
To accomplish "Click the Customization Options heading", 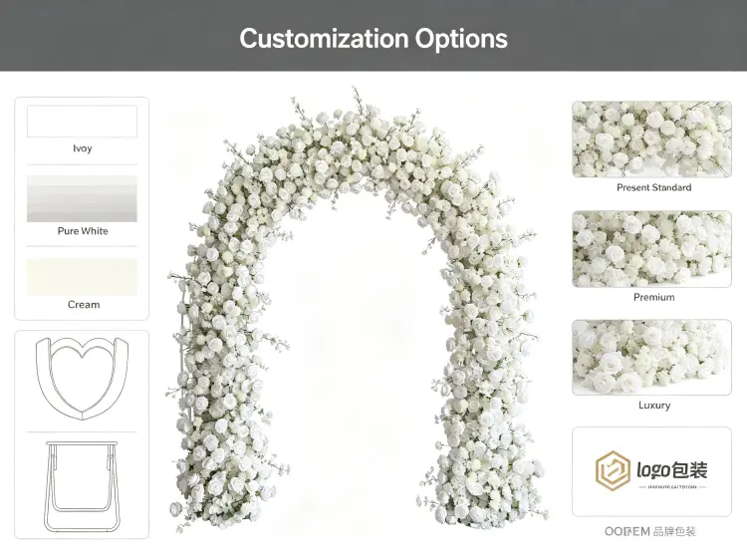I will (x=373, y=38).
